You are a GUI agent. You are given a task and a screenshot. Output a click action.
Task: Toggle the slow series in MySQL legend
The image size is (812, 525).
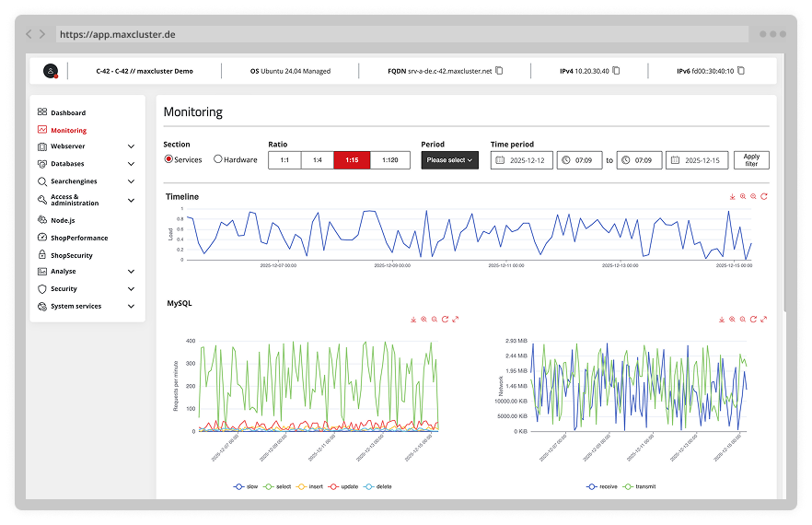pyautogui.click(x=246, y=486)
